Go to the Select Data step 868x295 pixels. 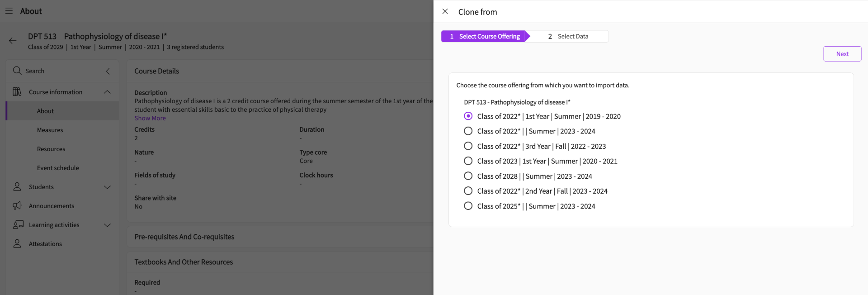(x=568, y=36)
